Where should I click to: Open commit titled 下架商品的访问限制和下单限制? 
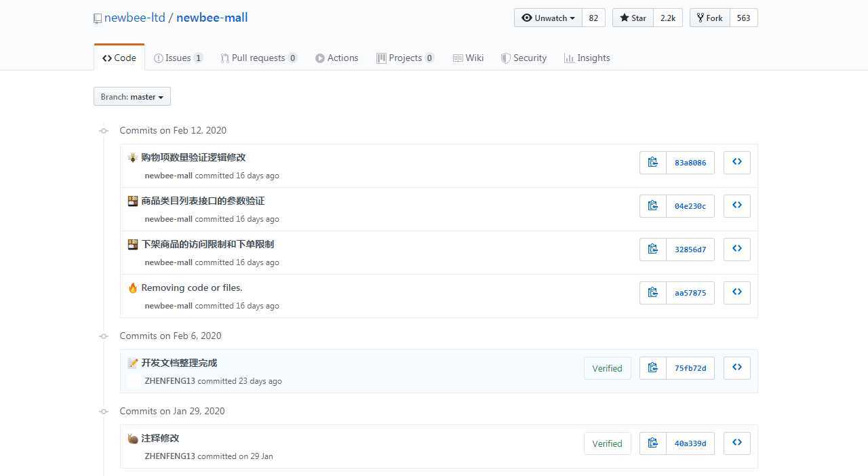208,244
